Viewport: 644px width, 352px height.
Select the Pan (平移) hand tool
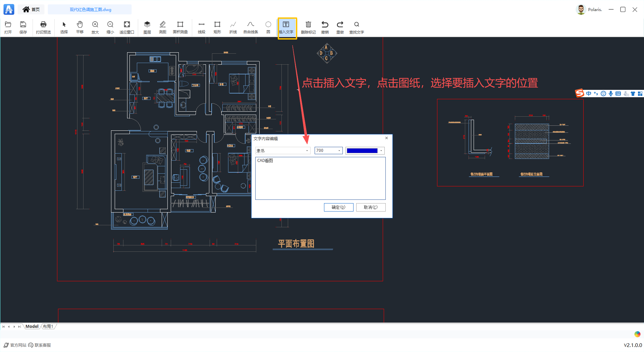(79, 27)
